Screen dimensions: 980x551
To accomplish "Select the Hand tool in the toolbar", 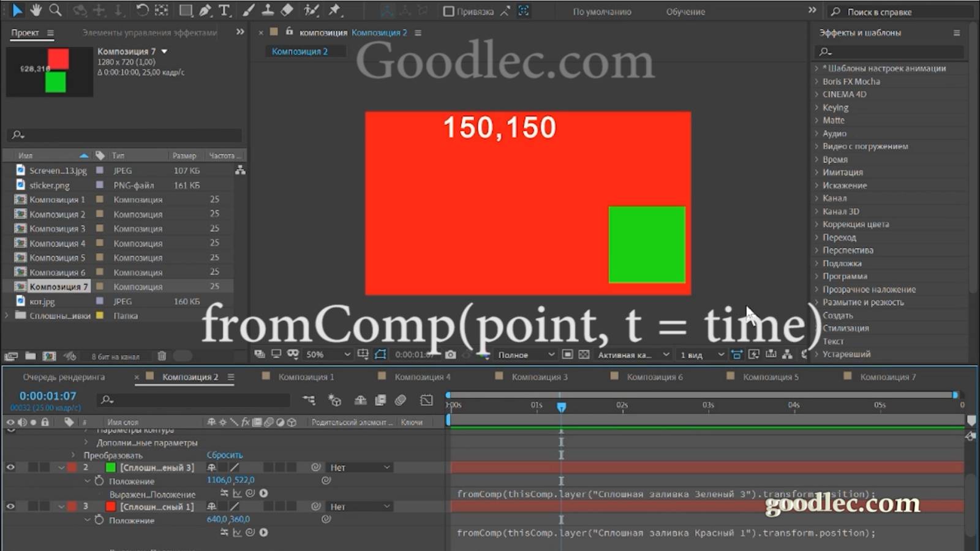I will [x=36, y=10].
